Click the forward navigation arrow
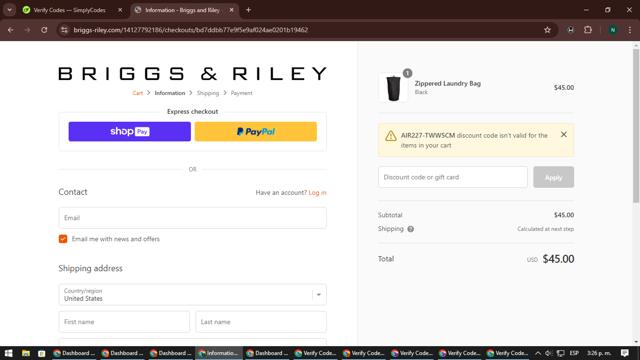The width and height of the screenshot is (640, 360). 27,30
